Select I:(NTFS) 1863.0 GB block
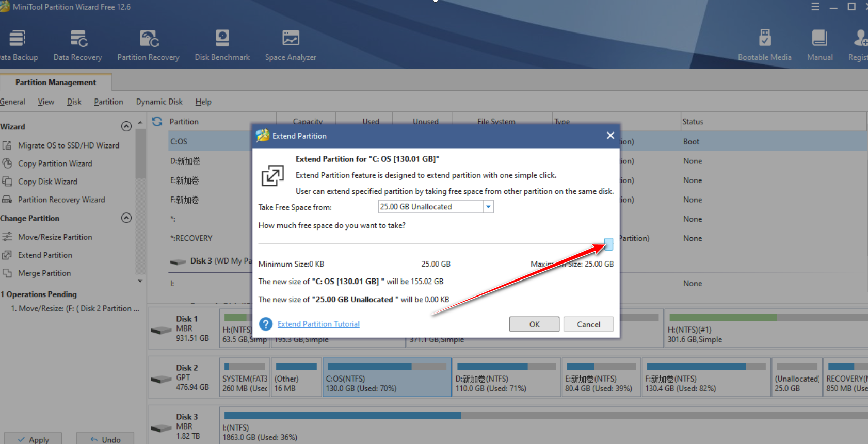Image resolution: width=868 pixels, height=444 pixels. [544, 426]
